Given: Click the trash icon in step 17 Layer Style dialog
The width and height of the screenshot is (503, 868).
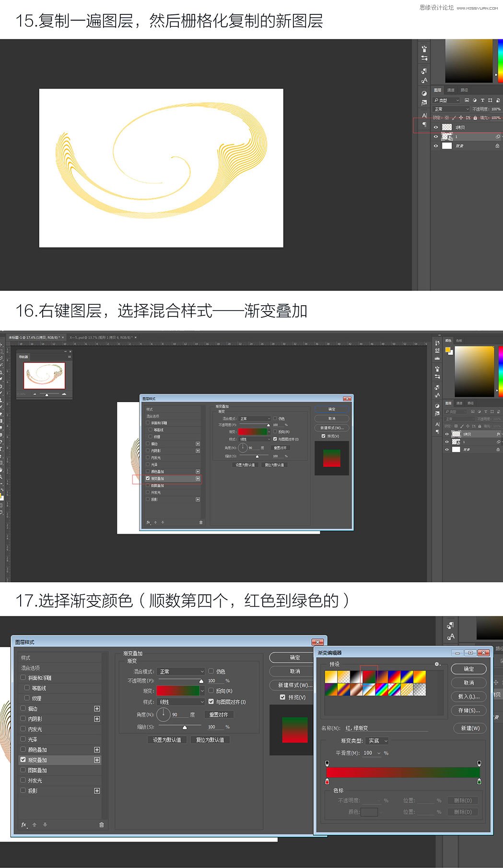Looking at the screenshot, I should pos(102,824).
